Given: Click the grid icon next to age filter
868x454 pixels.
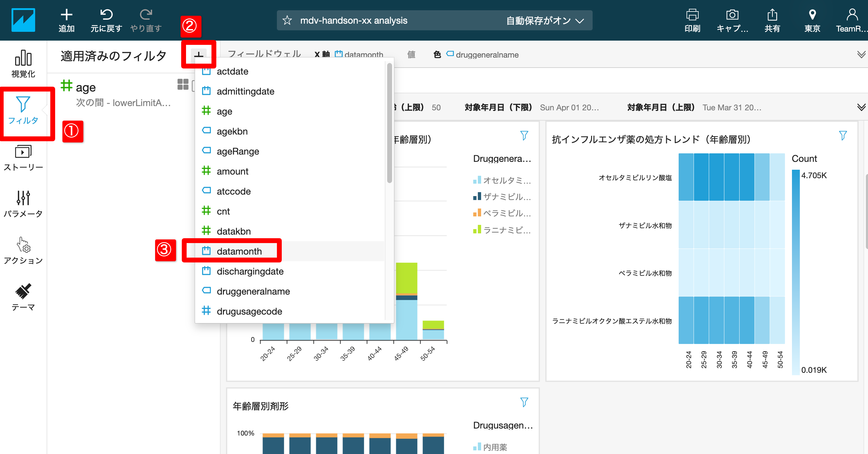Looking at the screenshot, I should (183, 84).
